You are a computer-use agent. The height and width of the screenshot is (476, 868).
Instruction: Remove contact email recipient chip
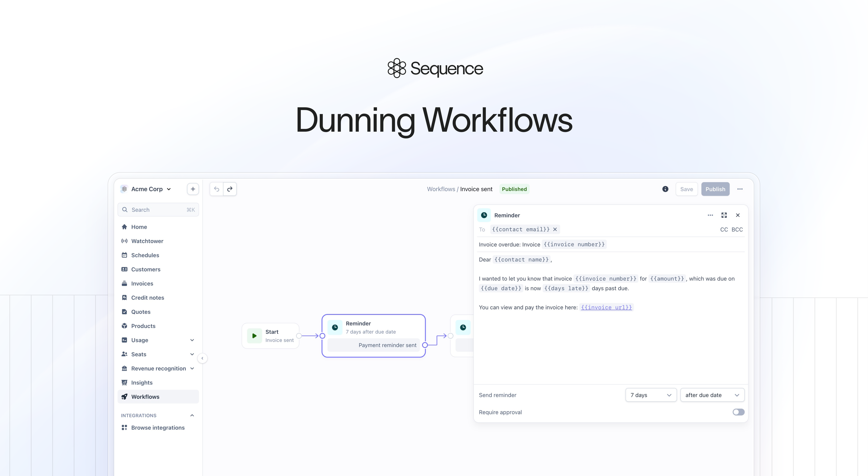tap(555, 229)
